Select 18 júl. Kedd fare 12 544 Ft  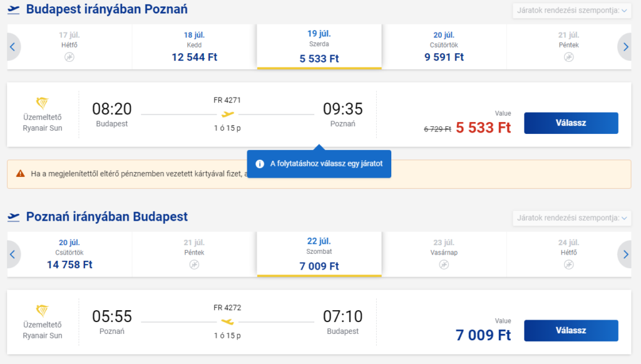[194, 47]
